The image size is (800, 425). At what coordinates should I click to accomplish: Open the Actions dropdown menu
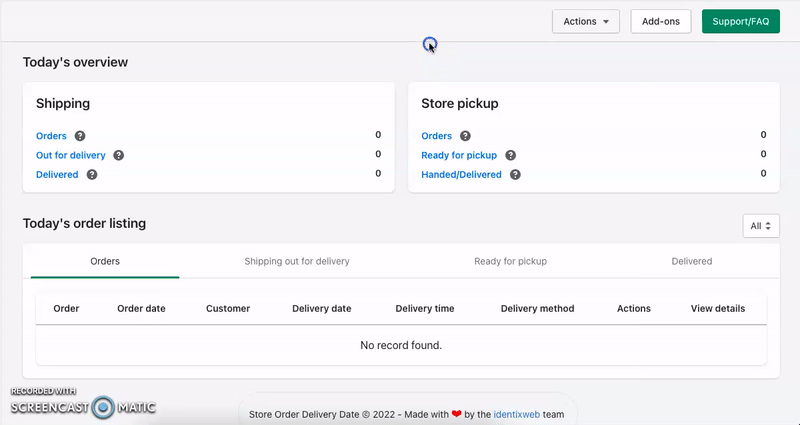point(586,21)
